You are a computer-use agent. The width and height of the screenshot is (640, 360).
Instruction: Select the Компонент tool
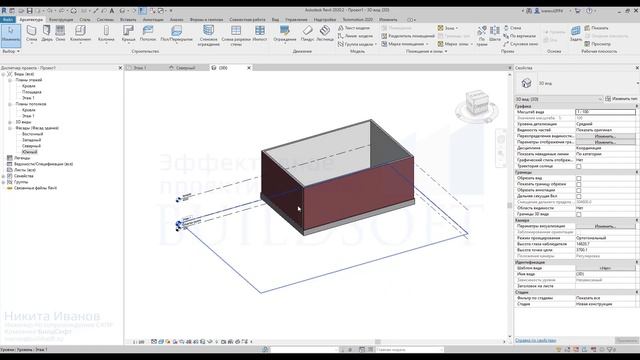[80, 33]
